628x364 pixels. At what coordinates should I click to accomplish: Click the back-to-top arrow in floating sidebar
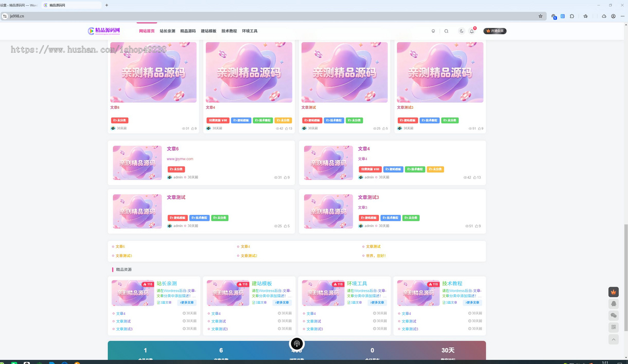point(614,339)
